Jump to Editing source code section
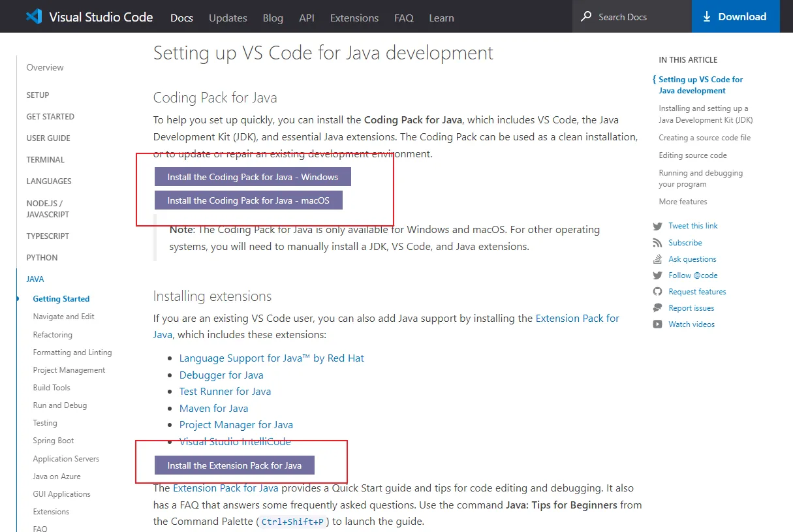793x532 pixels. pos(692,155)
